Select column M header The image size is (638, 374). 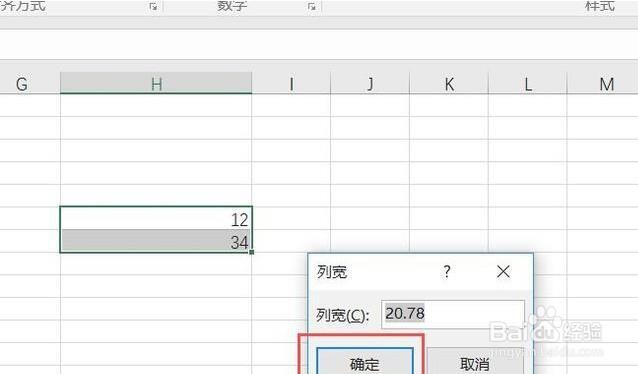(x=603, y=83)
